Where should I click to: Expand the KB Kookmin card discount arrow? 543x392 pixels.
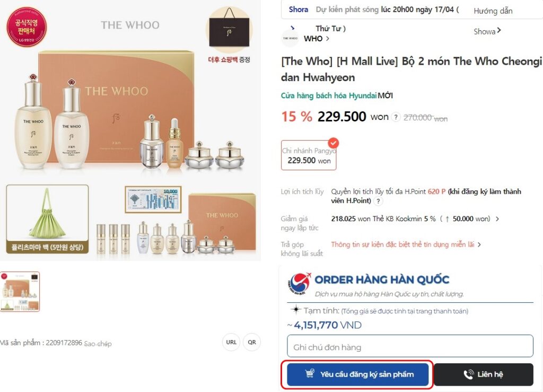tap(497, 219)
